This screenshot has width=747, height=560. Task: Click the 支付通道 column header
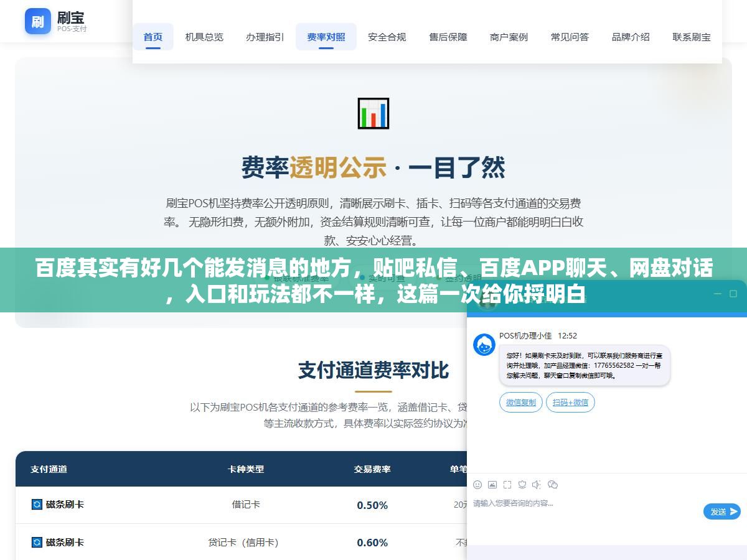49,469
